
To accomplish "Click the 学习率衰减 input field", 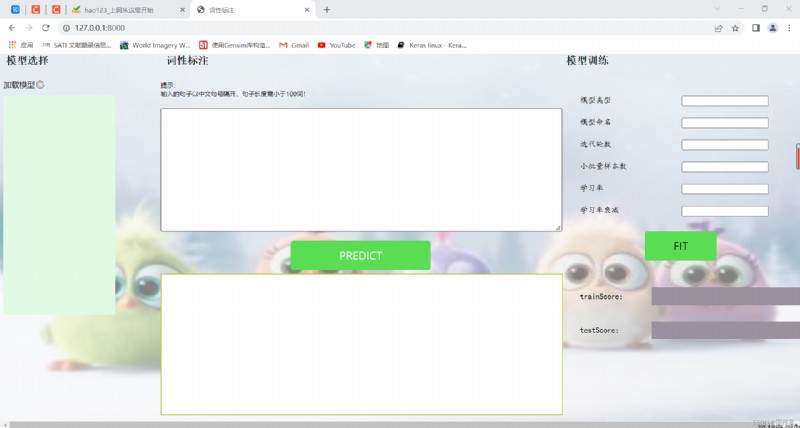I will coord(725,211).
